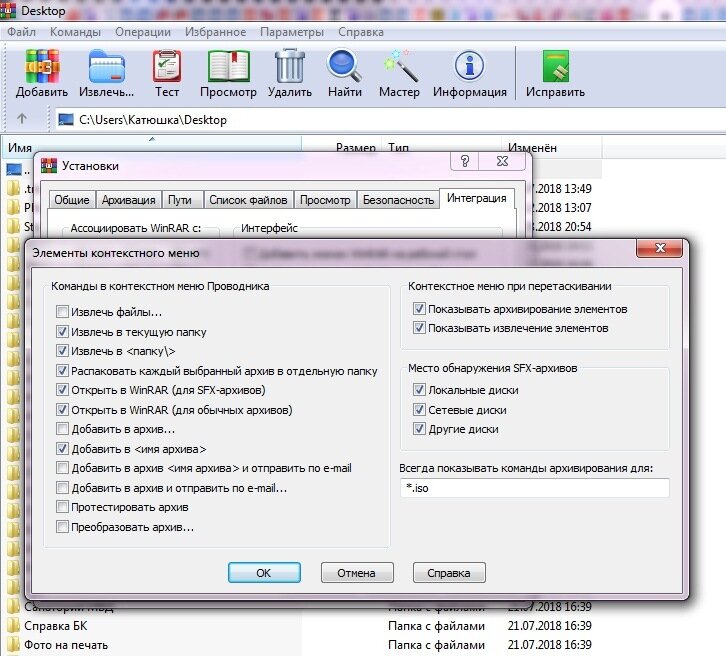Open the Файл menu
The width and height of the screenshot is (726, 656).
21,32
